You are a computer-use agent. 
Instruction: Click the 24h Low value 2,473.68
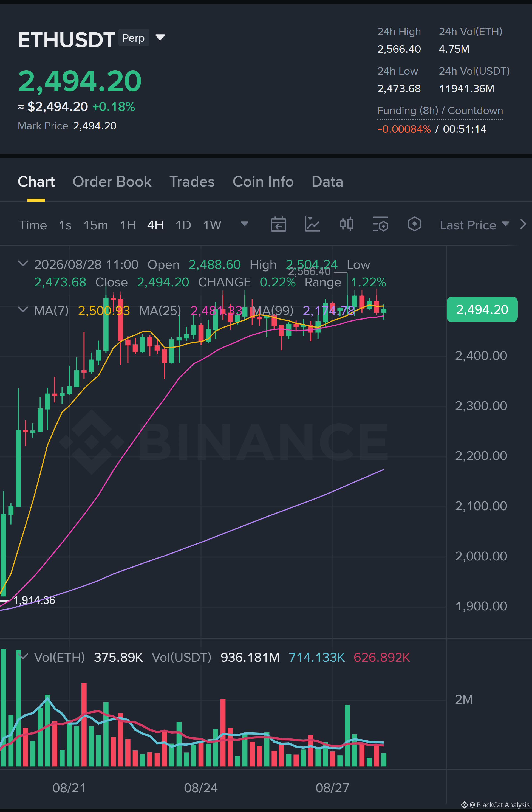pos(399,88)
